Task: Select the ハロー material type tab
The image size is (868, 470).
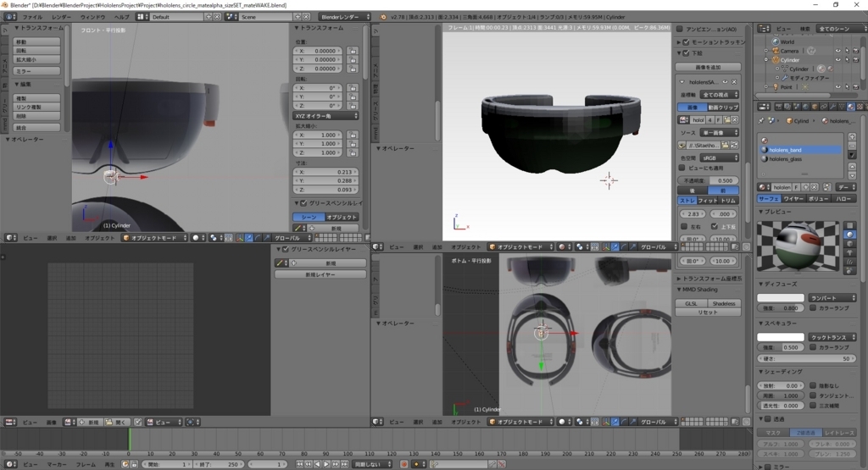Action: 843,198
